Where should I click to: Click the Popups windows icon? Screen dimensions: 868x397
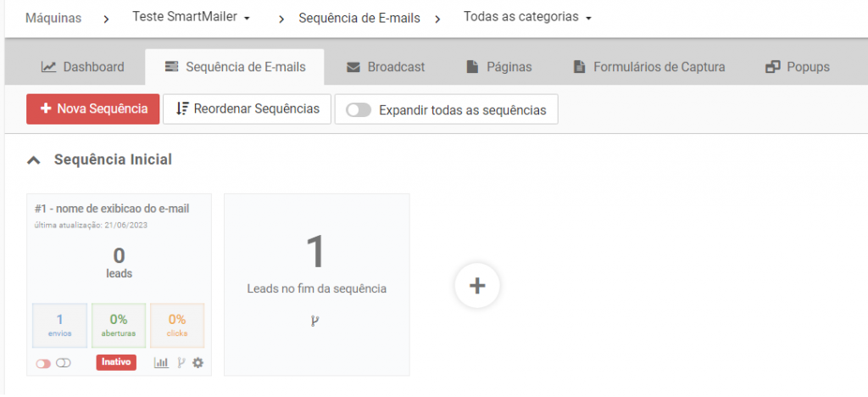coord(772,67)
